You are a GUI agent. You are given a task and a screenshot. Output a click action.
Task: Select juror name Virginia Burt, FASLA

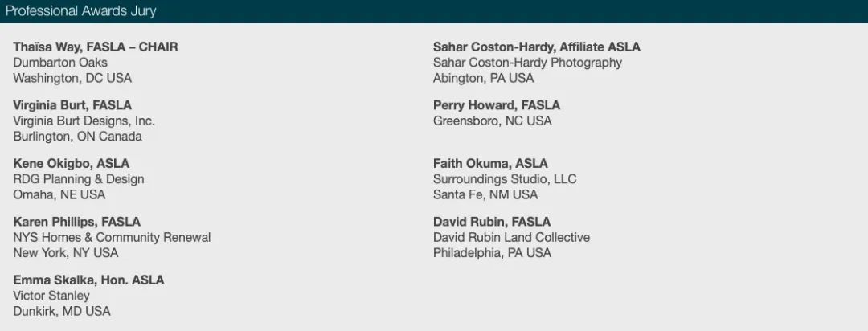(x=72, y=105)
